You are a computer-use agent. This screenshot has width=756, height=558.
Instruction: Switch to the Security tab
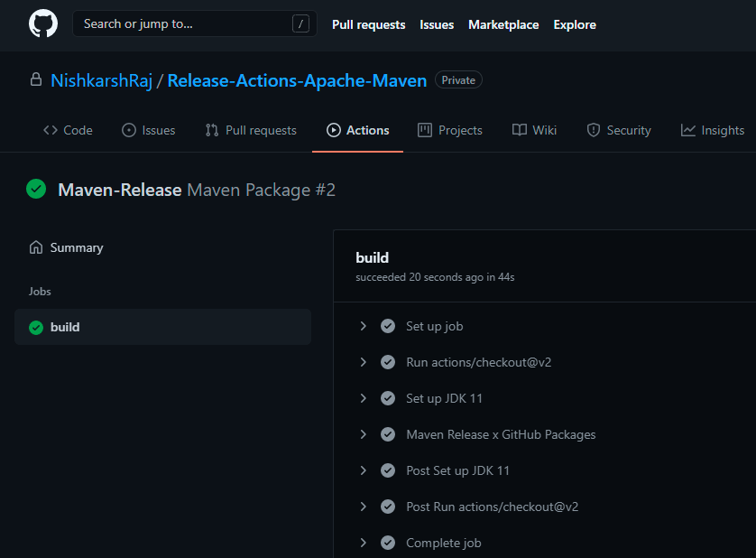point(619,130)
